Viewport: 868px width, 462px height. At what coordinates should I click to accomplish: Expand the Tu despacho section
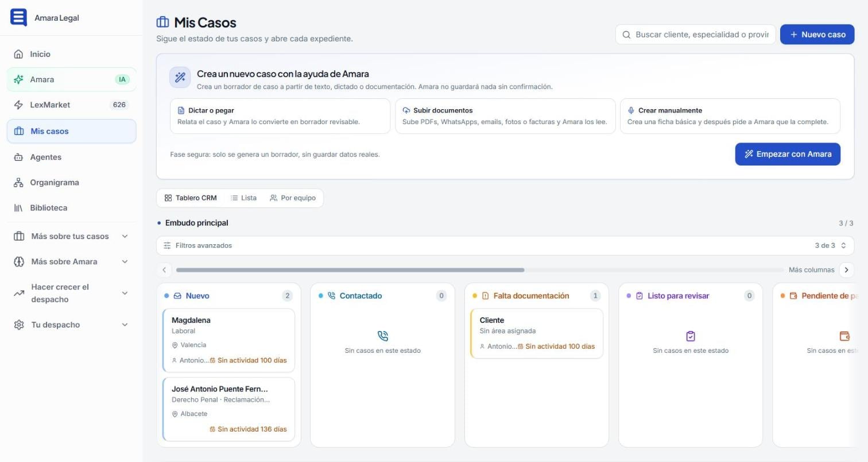[71, 325]
